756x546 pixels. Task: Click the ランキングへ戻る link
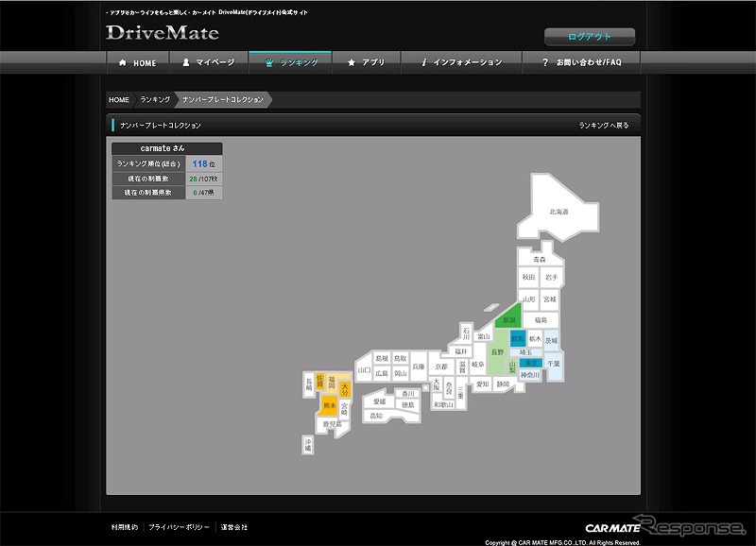tap(603, 125)
